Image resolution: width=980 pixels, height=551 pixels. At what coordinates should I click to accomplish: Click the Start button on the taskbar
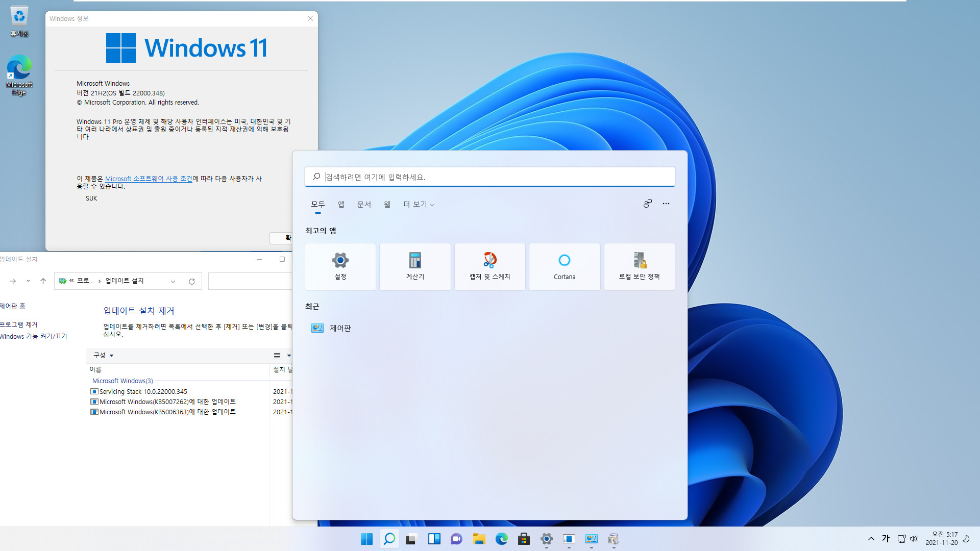click(366, 539)
